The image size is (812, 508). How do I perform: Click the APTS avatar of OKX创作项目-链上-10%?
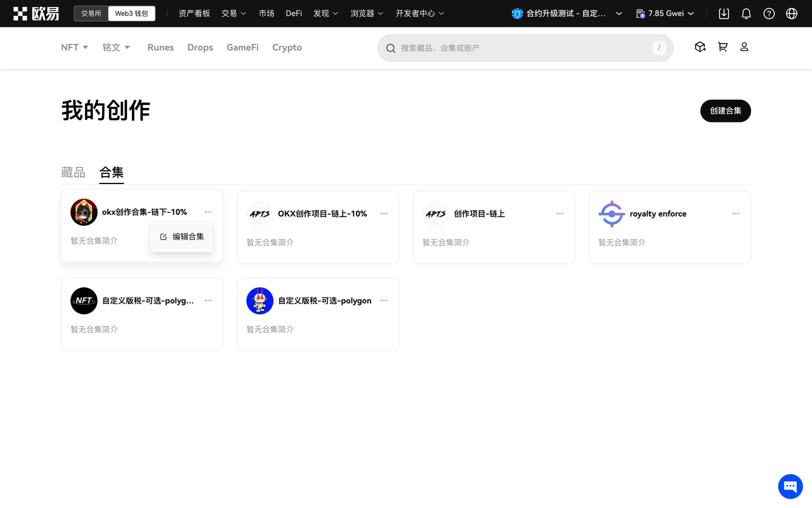click(x=260, y=214)
